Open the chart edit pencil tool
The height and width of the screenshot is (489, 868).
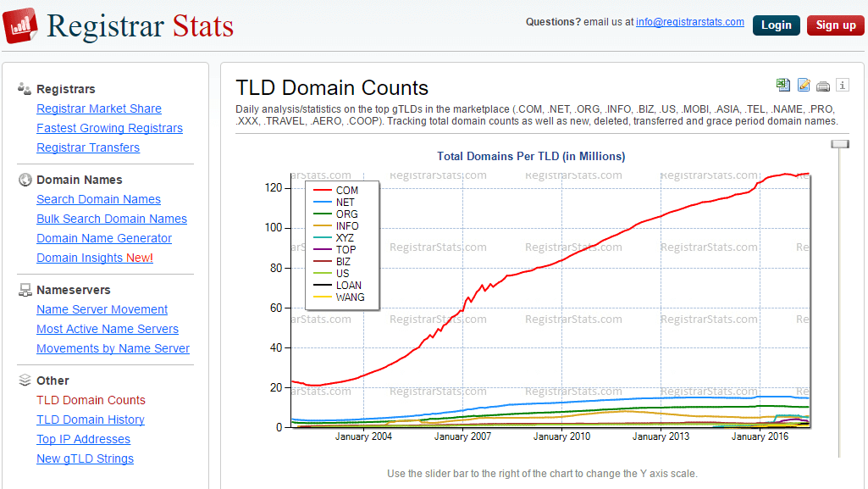pyautogui.click(x=803, y=85)
